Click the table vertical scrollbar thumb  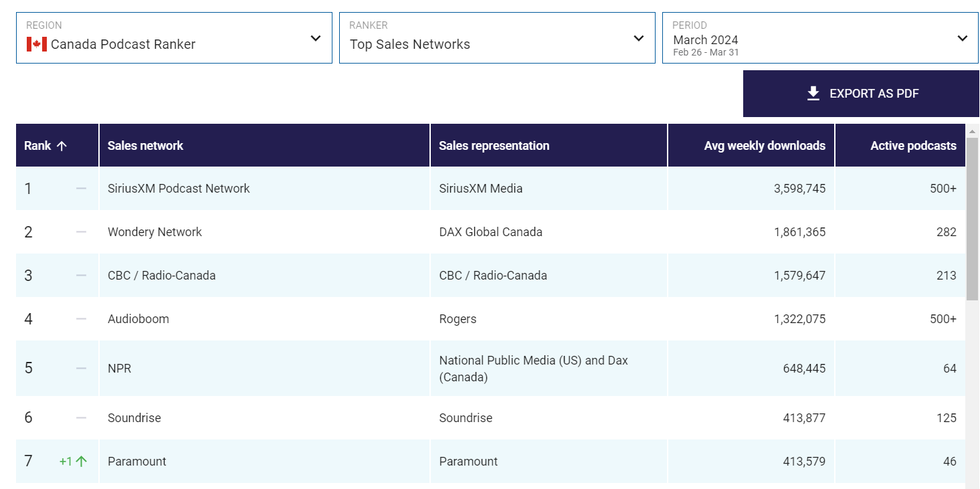click(973, 219)
